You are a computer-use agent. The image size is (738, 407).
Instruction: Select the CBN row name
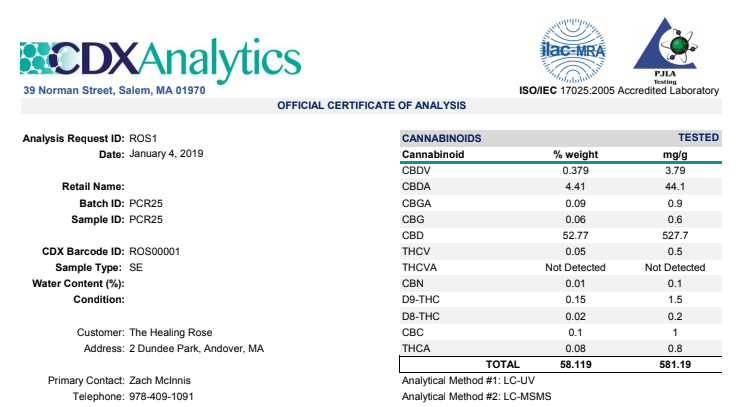click(412, 283)
